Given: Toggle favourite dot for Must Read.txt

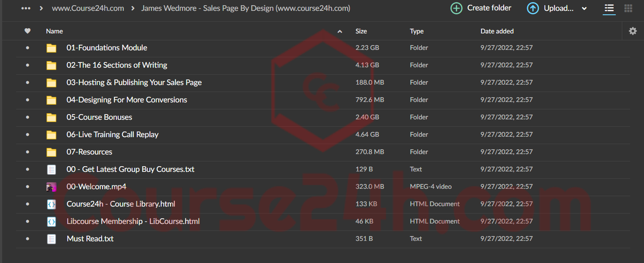Looking at the screenshot, I should (27, 239).
